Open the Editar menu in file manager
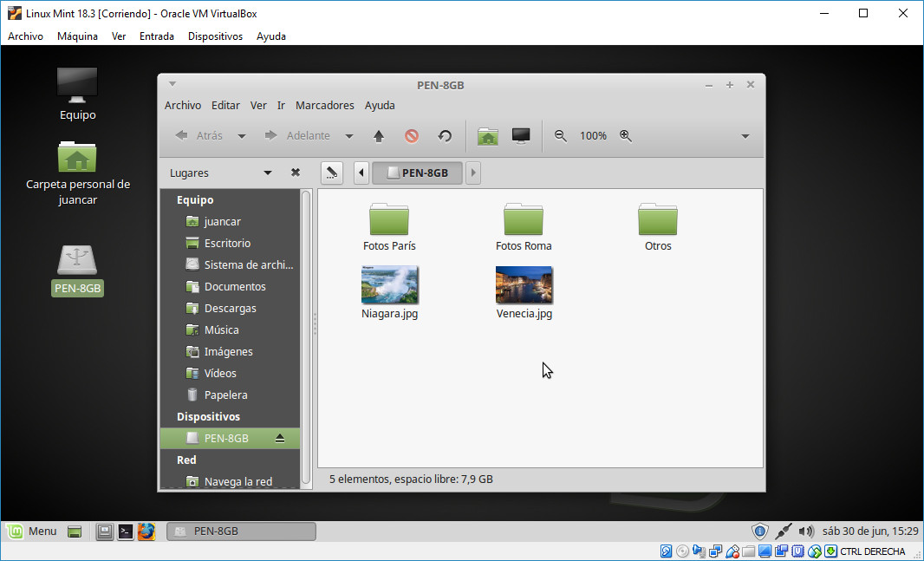The width and height of the screenshot is (924, 561). coord(225,105)
